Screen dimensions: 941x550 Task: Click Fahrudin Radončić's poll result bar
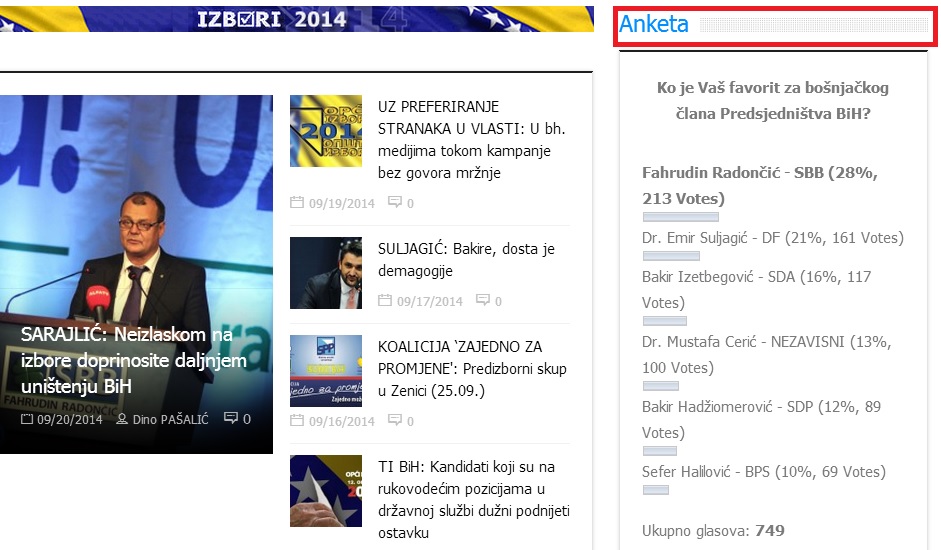point(680,217)
